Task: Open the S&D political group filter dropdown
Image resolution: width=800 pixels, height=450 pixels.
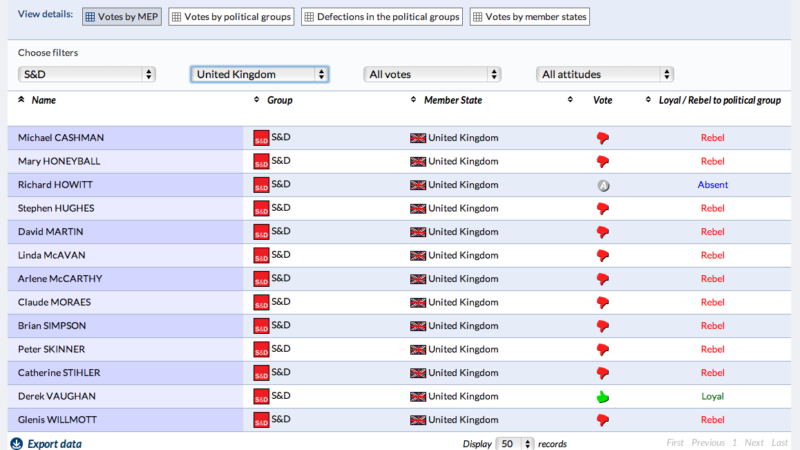Action: [x=88, y=74]
